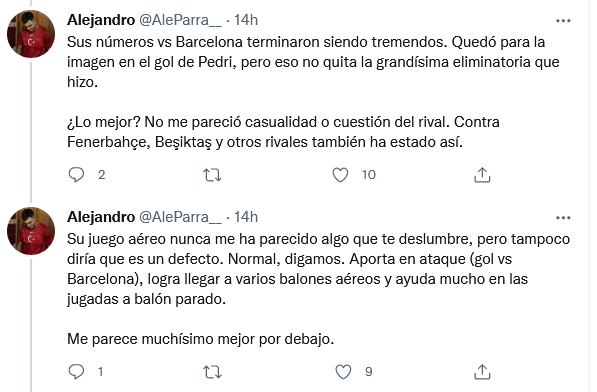597x392 pixels.
Task: Open the more options menu on first tweet
Action: [563, 21]
